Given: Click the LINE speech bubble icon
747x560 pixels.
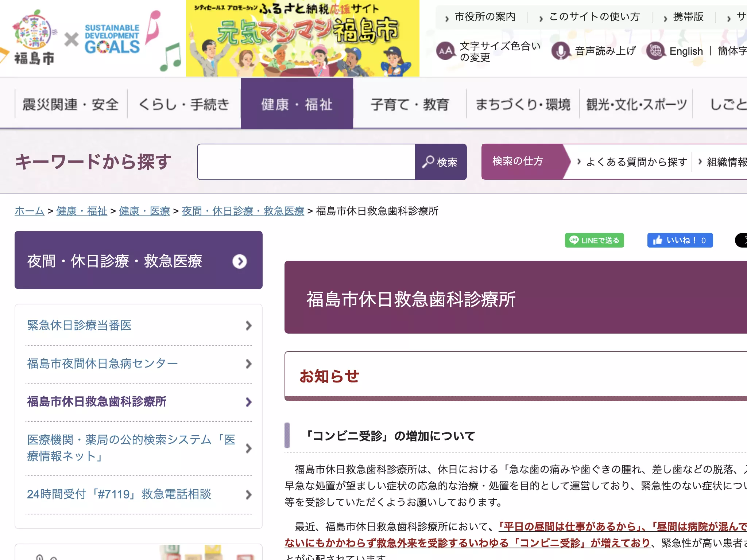Looking at the screenshot, I should pos(574,240).
